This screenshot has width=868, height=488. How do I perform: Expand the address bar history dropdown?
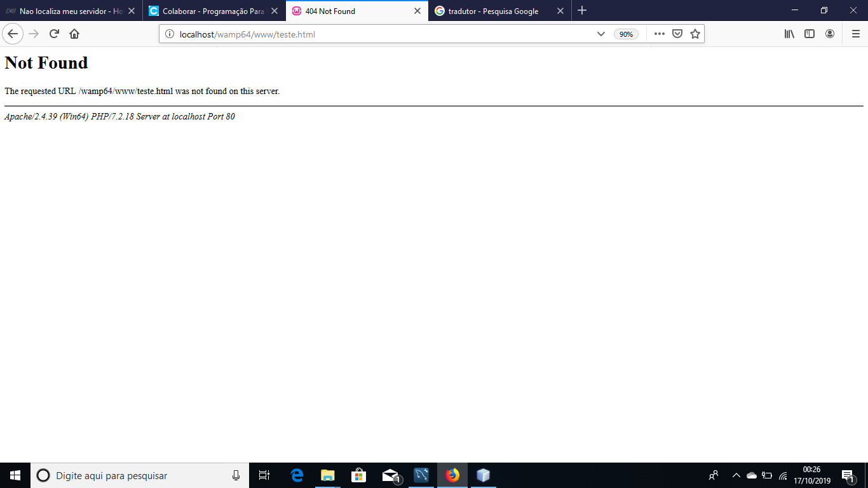(600, 34)
